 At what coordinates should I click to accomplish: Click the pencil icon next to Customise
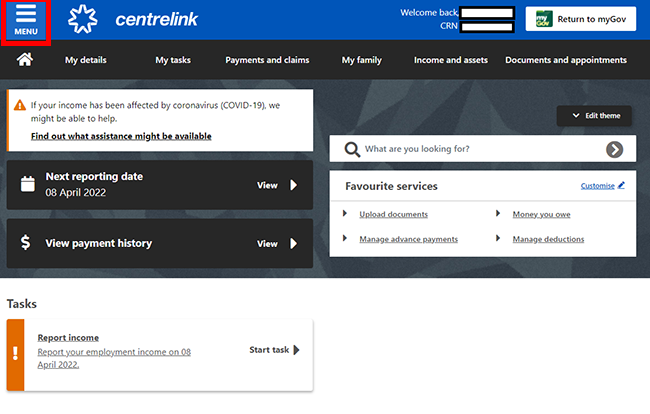coord(621,185)
